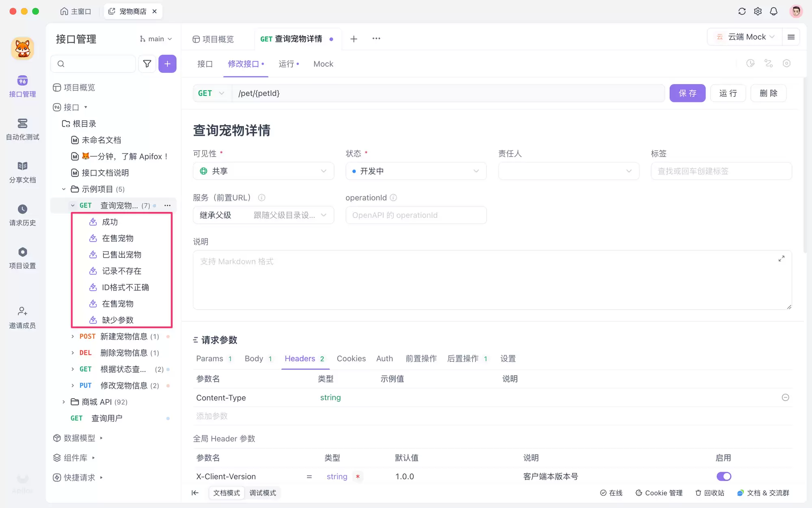812x508 pixels.
Task: Open the 责任人 dropdown
Action: pos(569,171)
